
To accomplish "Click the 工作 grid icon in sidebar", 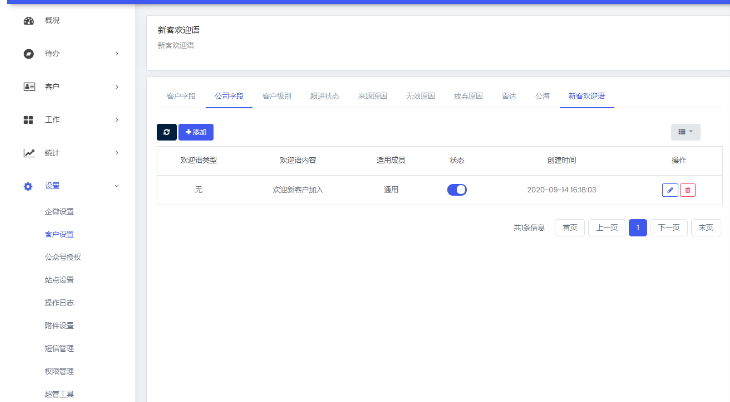I will point(29,120).
